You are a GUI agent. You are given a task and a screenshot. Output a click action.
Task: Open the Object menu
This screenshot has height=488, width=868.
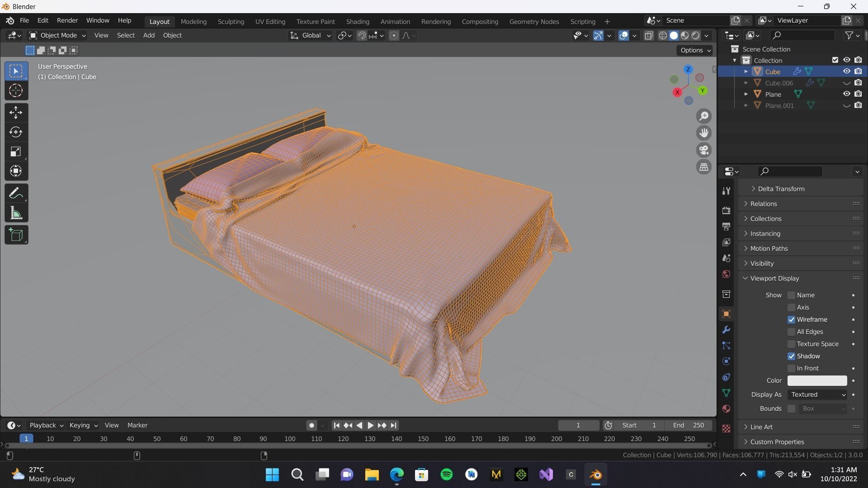[x=172, y=35]
